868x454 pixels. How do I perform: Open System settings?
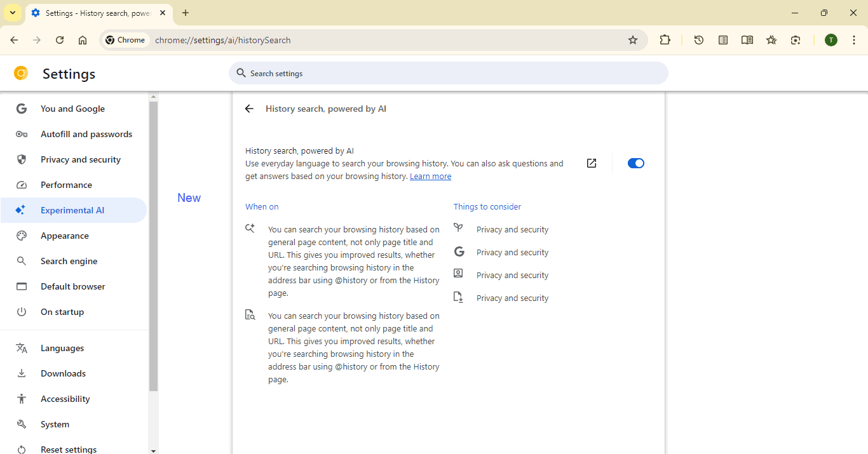click(74, 424)
